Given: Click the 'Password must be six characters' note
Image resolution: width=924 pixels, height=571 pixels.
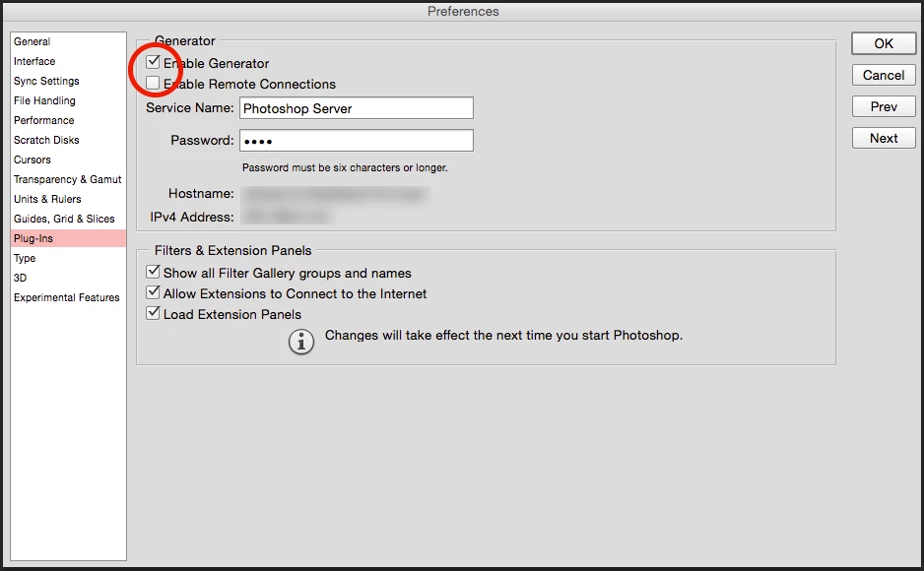Looking at the screenshot, I should click(345, 167).
